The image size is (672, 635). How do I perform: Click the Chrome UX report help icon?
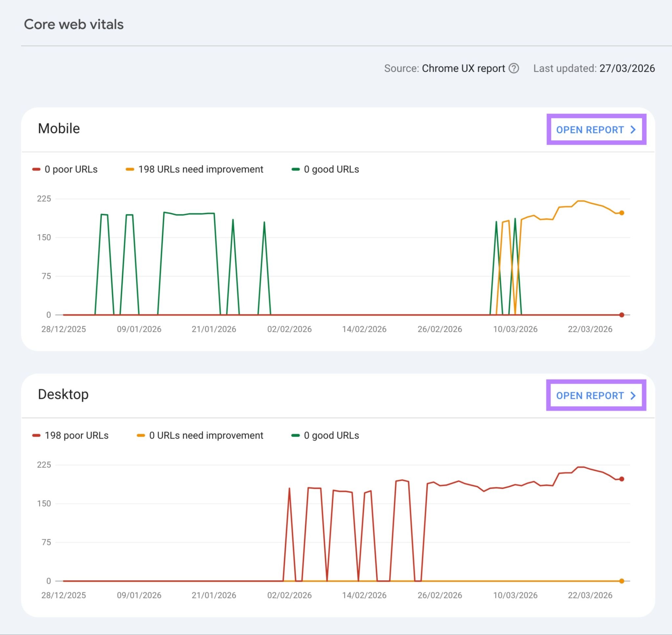(515, 69)
